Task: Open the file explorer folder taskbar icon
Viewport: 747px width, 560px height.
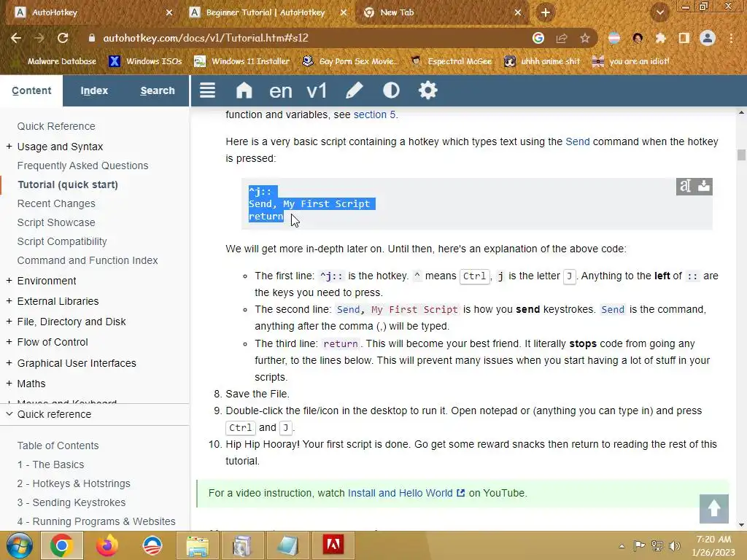Action: click(x=197, y=545)
